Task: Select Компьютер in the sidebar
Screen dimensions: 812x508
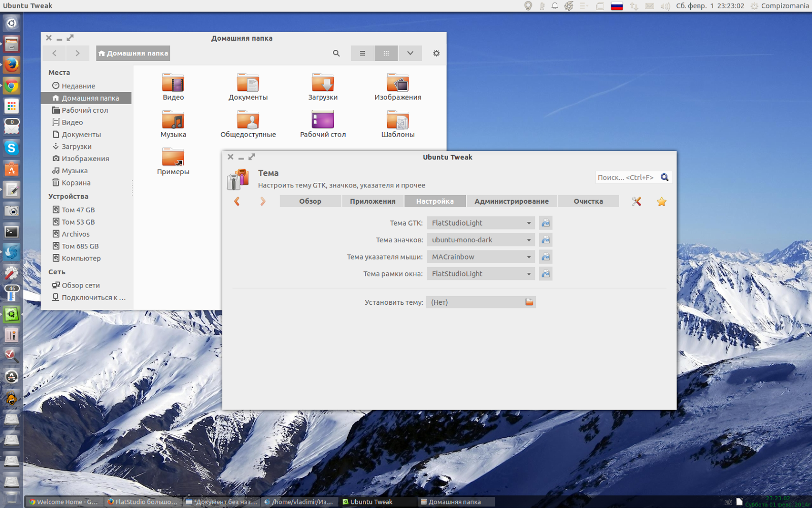Action: click(x=86, y=258)
